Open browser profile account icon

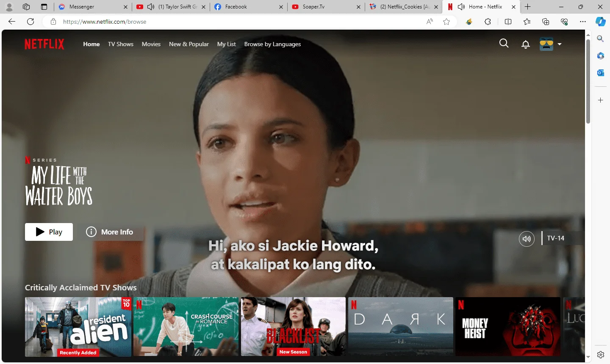[x=9, y=7]
